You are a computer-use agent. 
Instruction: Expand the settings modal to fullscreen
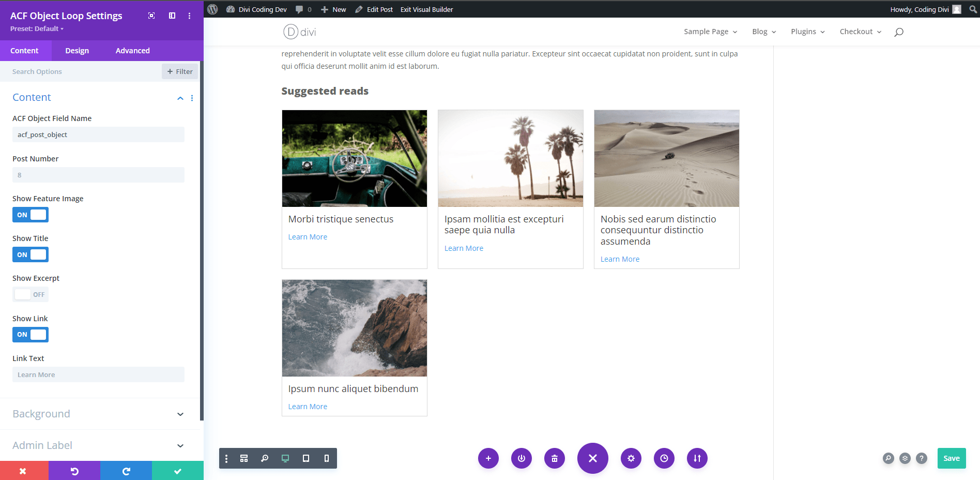151,16
